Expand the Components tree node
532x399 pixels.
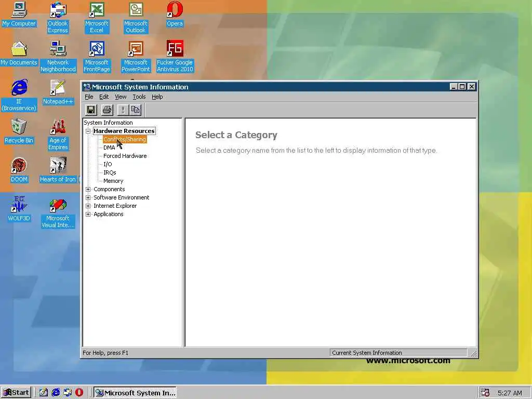click(88, 189)
